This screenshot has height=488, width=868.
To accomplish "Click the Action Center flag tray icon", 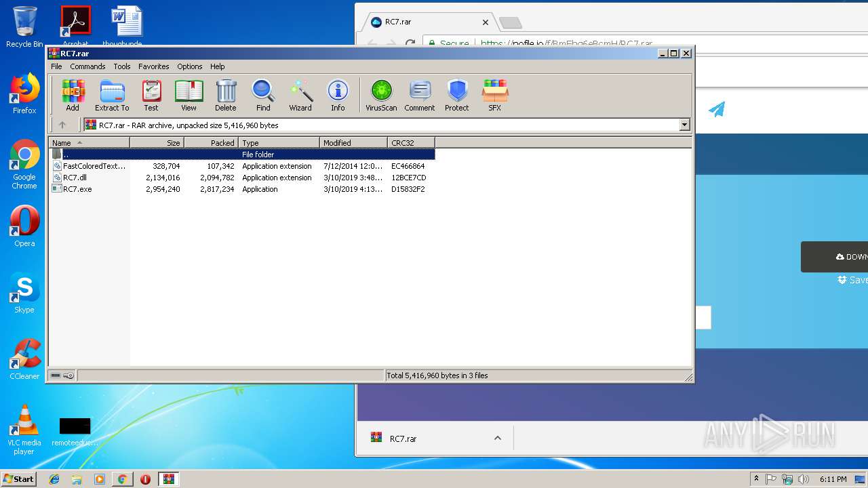I will (771, 479).
